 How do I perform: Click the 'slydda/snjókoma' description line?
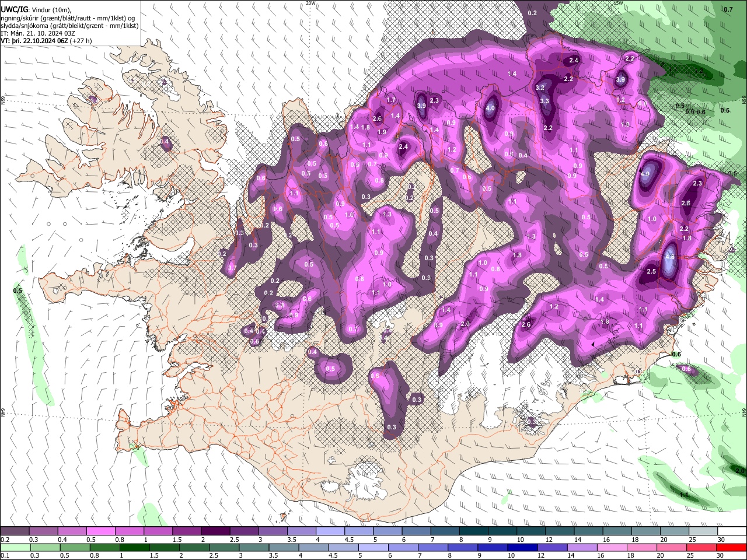coord(70,26)
